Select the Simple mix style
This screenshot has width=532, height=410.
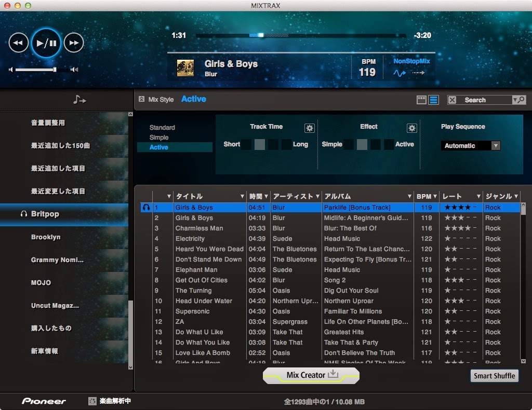[159, 137]
